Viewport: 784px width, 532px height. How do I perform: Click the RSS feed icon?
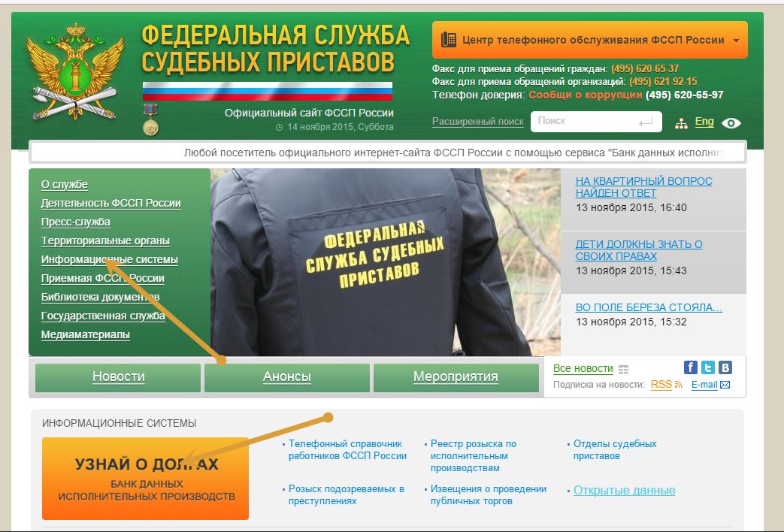678,385
